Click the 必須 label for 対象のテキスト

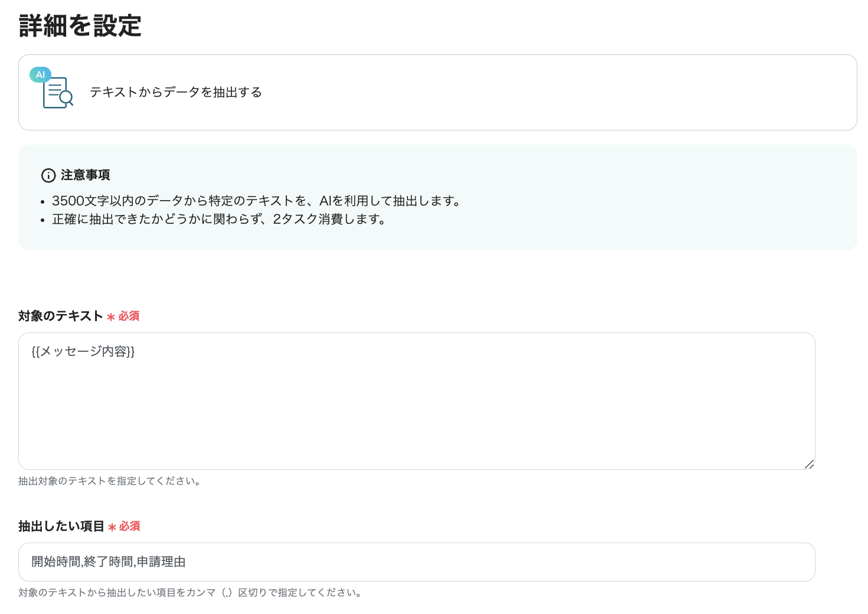(x=129, y=316)
